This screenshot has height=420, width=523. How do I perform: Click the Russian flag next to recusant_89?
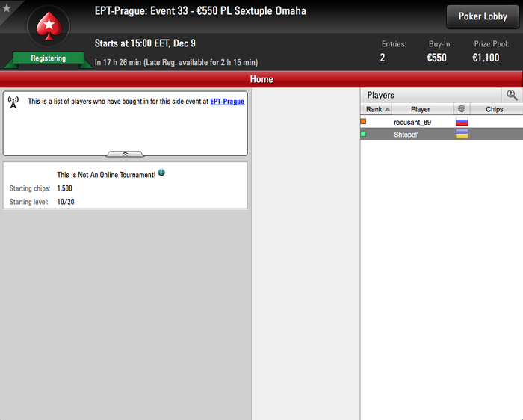(462, 122)
